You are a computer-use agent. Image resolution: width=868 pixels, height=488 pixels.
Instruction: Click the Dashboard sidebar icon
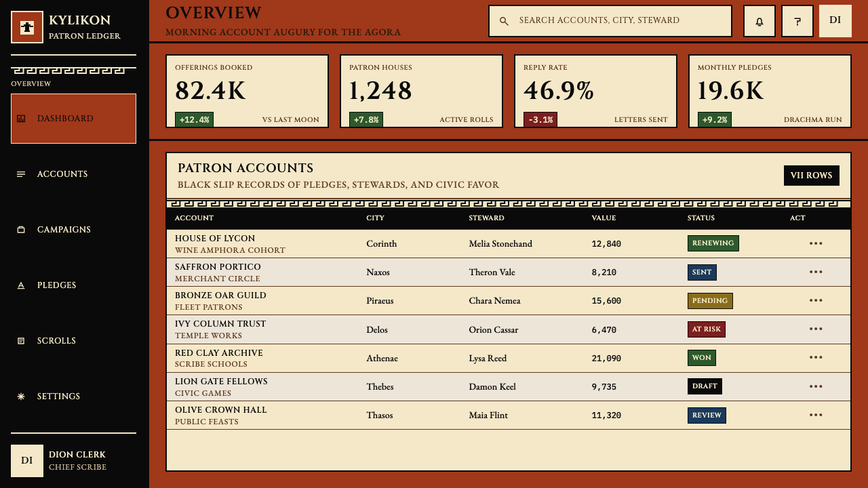pos(21,119)
